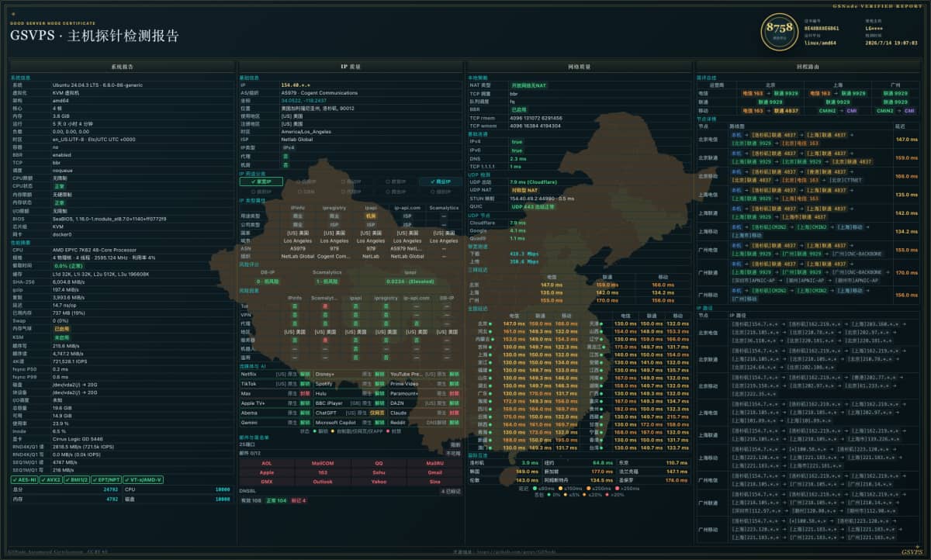
Task: Click the 网络质量 panel header
Action: [x=579, y=67]
